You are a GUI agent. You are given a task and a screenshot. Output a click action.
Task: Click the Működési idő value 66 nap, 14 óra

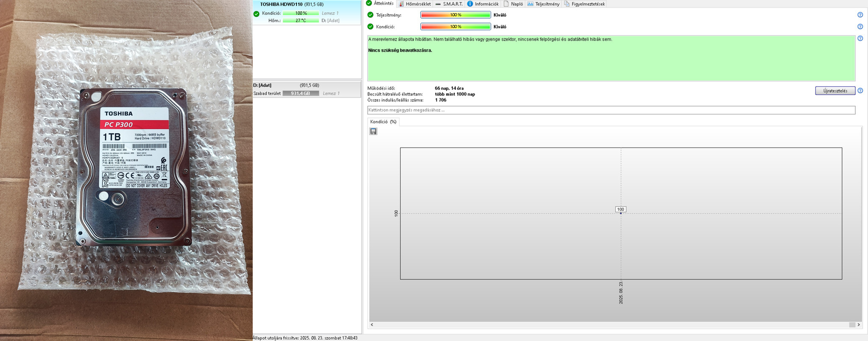[x=449, y=88]
